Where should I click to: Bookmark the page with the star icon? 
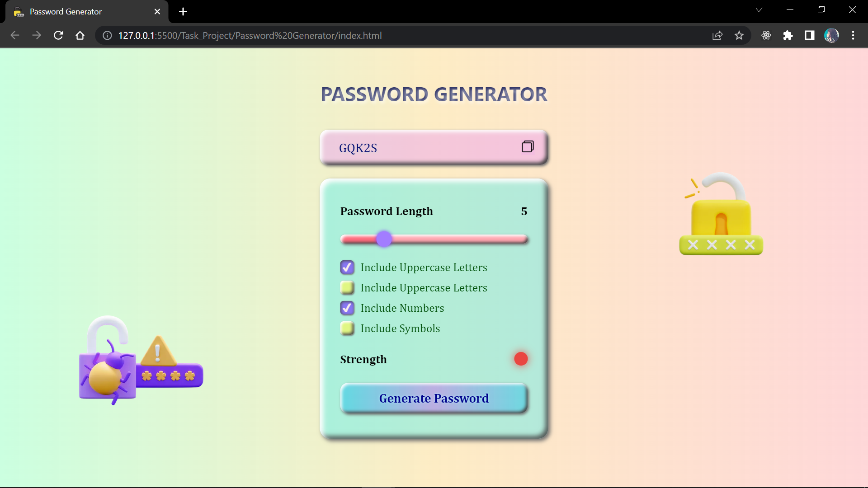(x=739, y=35)
